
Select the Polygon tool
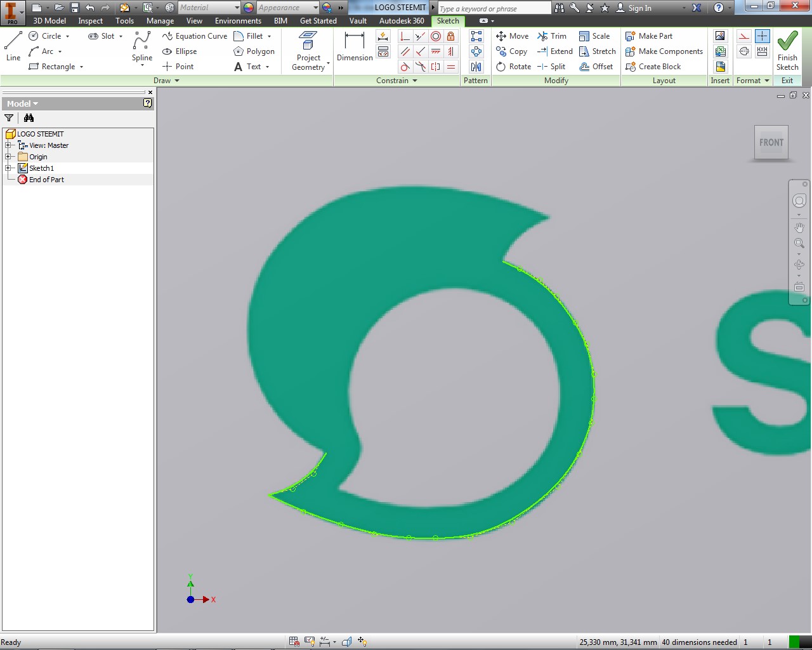coord(254,51)
